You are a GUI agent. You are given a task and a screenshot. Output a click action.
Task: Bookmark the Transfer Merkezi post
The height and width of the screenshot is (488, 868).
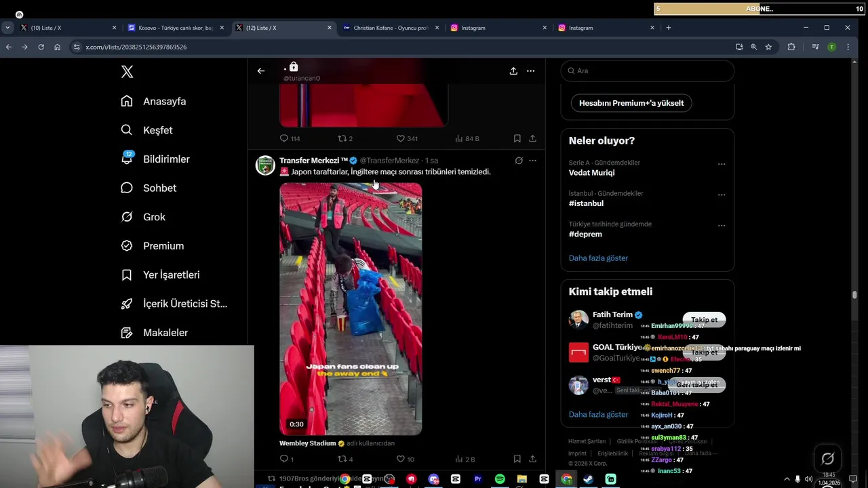[517, 459]
